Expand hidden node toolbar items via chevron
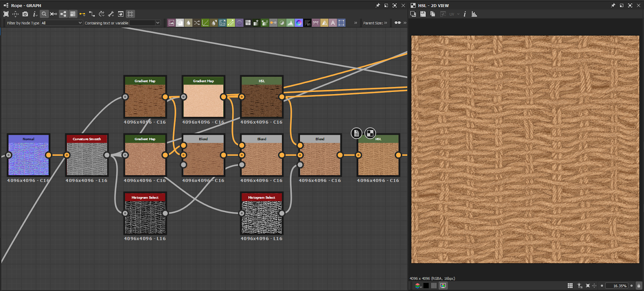644x291 pixels. pyautogui.click(x=355, y=23)
